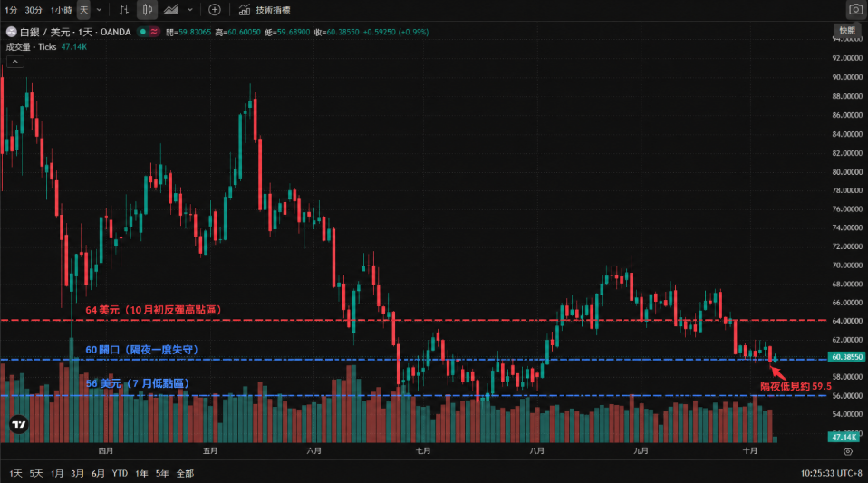Click the TradingView logo
Viewport: 868px width, 483px height.
click(19, 424)
